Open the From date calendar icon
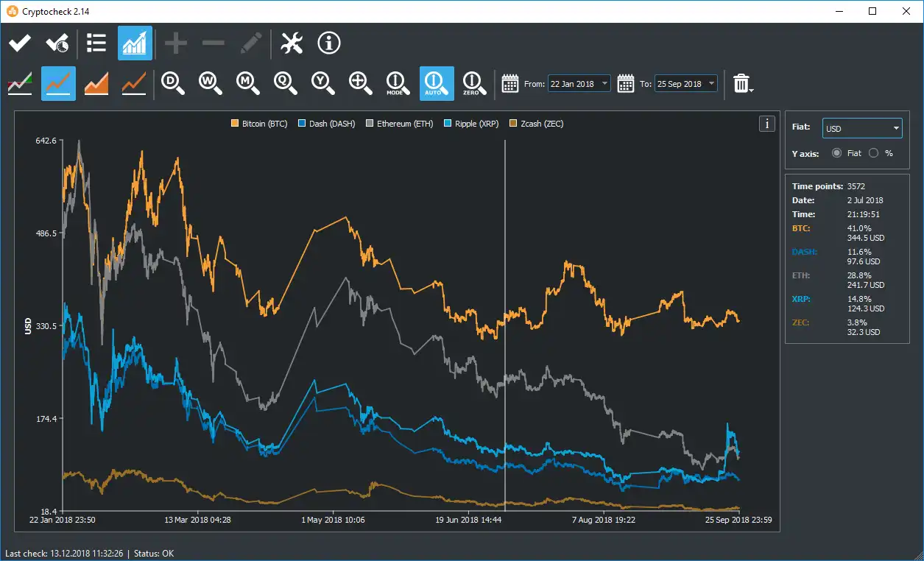Viewport: 924px width, 561px height. [x=509, y=83]
